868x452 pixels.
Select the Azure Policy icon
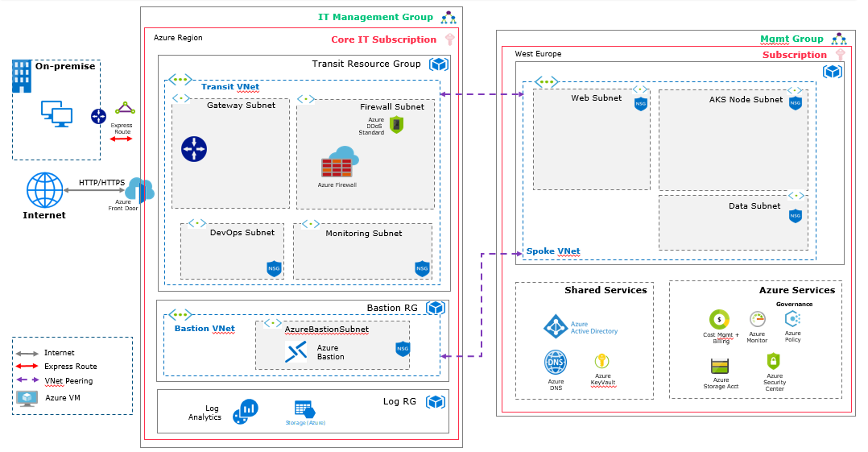click(x=792, y=319)
